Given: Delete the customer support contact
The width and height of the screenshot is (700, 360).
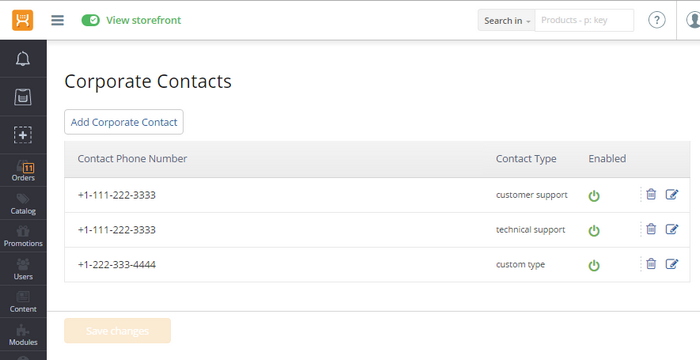Looking at the screenshot, I should (651, 194).
